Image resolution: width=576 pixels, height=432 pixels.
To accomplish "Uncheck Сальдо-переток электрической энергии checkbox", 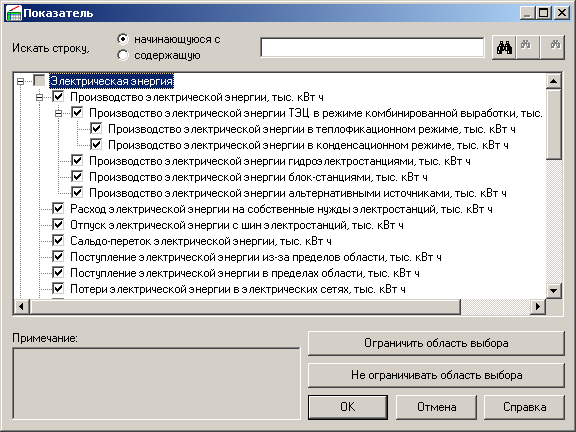I will [58, 241].
